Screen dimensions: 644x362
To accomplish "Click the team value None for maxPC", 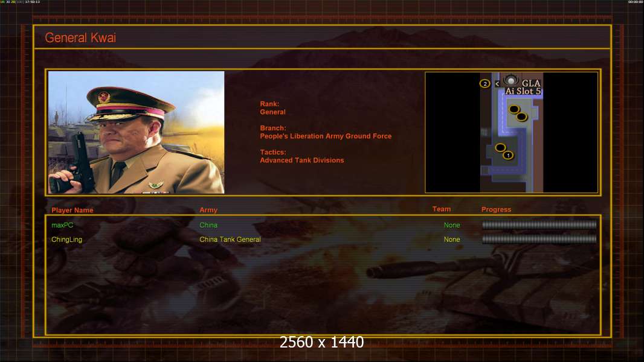I will [452, 225].
